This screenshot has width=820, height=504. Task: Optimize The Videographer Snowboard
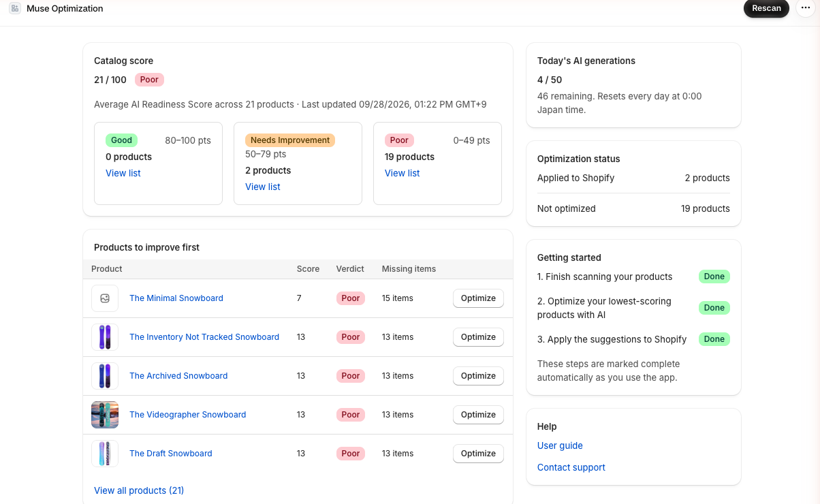click(478, 415)
